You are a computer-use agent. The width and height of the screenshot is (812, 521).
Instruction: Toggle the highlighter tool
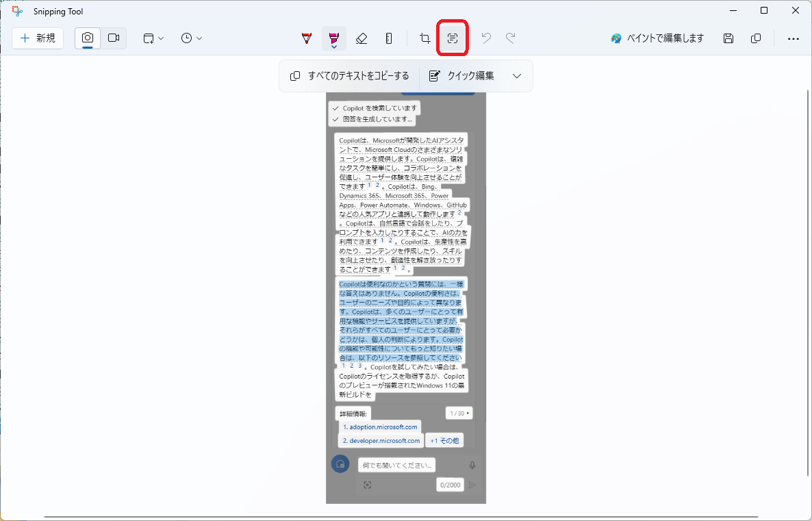point(333,38)
